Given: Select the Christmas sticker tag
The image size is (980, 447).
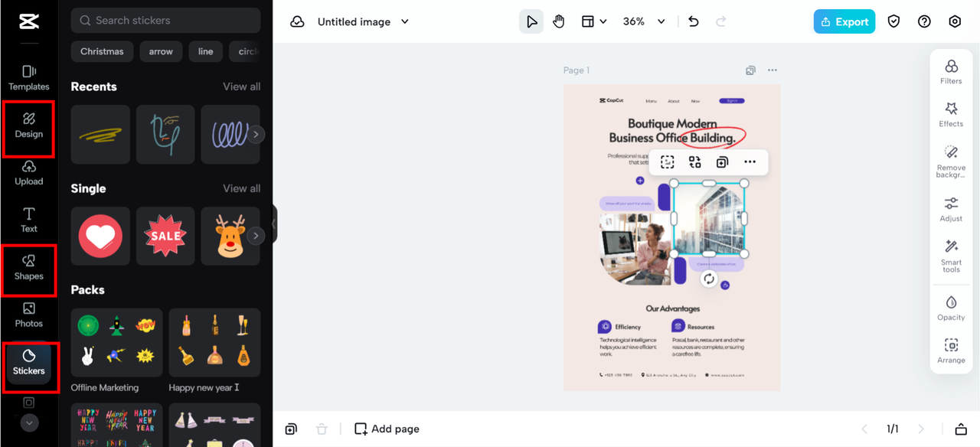Looking at the screenshot, I should point(102,51).
